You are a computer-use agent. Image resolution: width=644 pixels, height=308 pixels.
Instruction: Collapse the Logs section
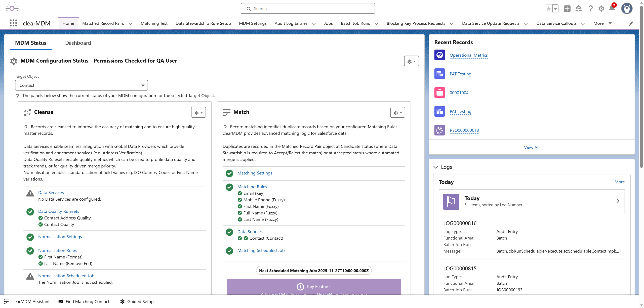click(436, 167)
